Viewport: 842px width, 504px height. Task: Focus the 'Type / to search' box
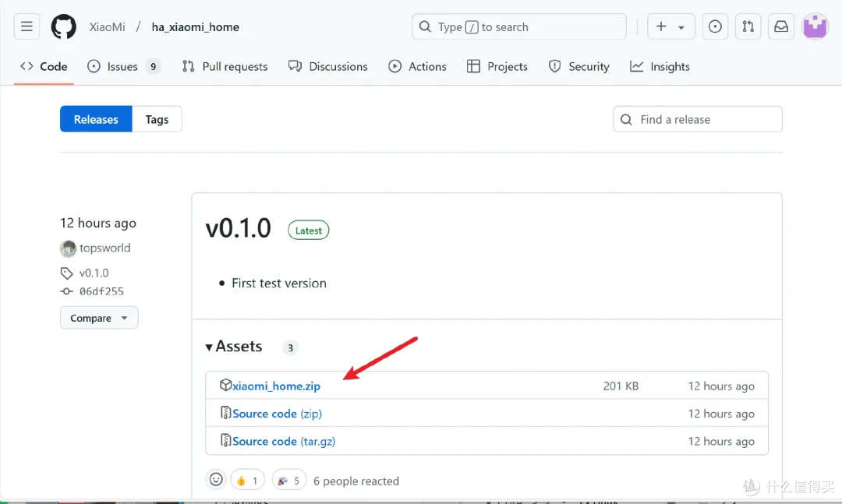(x=518, y=26)
